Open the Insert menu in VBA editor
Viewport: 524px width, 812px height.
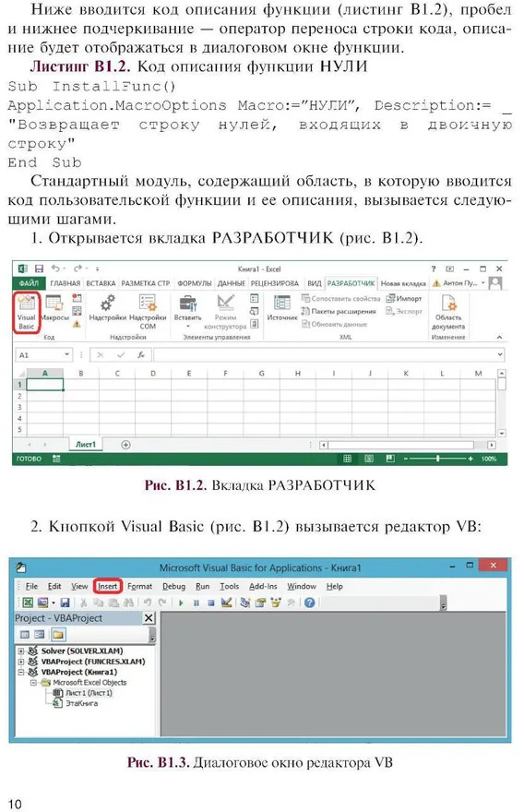click(x=108, y=586)
